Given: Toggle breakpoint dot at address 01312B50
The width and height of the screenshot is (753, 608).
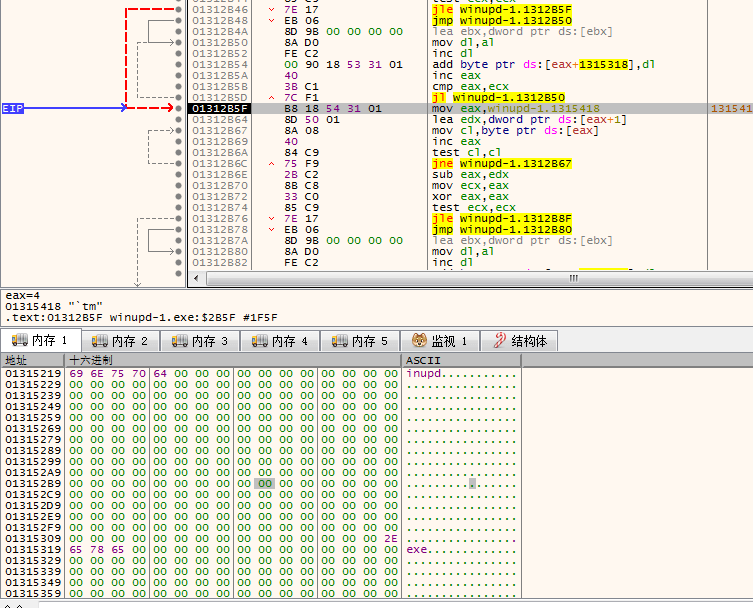Looking at the screenshot, I should point(179,43).
